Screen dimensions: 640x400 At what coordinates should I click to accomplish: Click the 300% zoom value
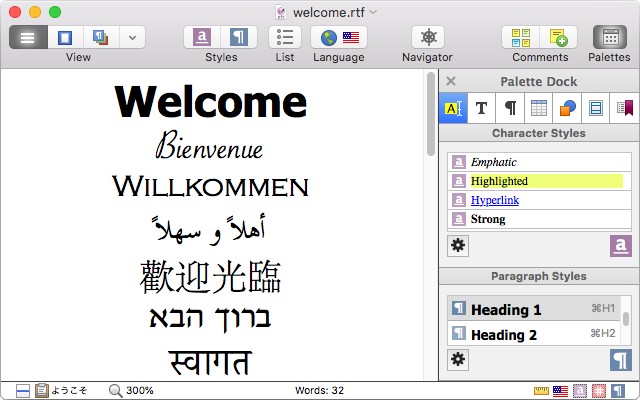[x=140, y=391]
